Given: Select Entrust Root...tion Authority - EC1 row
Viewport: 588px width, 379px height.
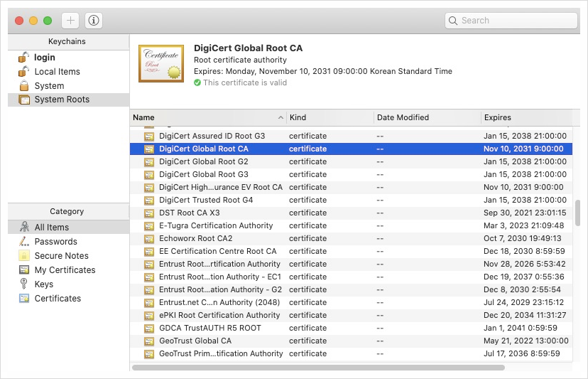Looking at the screenshot, I should click(351, 277).
